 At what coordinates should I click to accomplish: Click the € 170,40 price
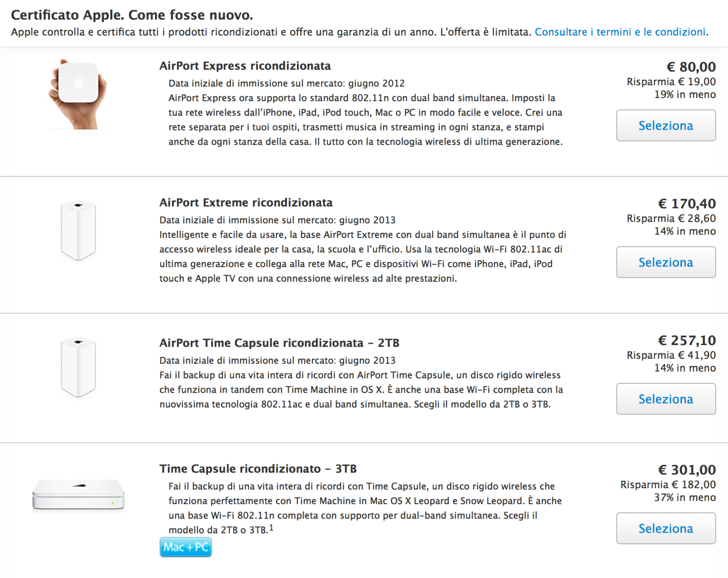coord(686,204)
